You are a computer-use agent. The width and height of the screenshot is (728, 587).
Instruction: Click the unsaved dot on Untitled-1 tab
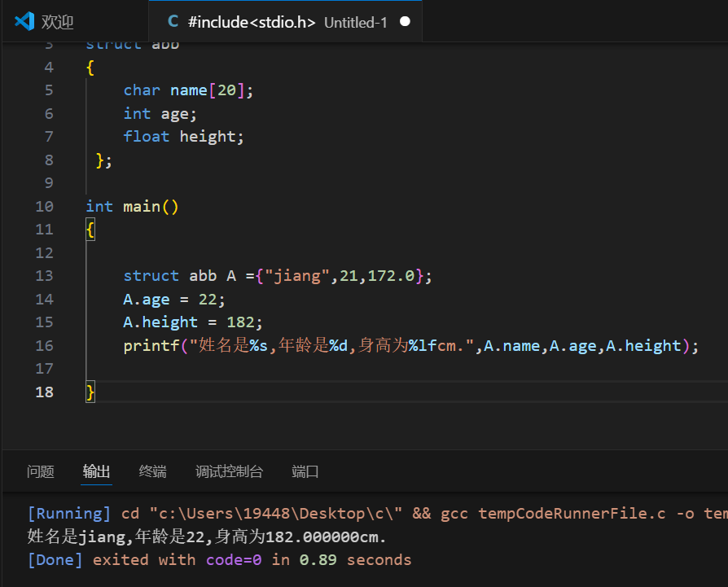(405, 22)
